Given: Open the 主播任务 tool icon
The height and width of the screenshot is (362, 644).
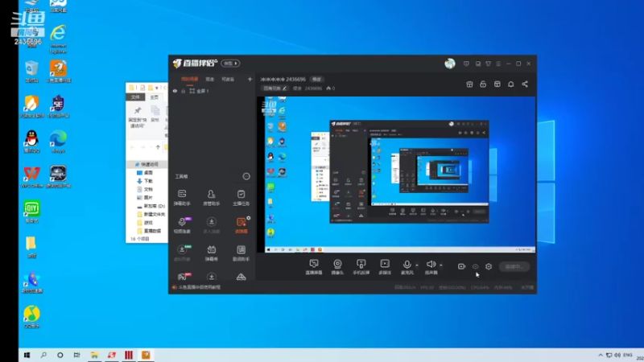Looking at the screenshot, I should (241, 197).
